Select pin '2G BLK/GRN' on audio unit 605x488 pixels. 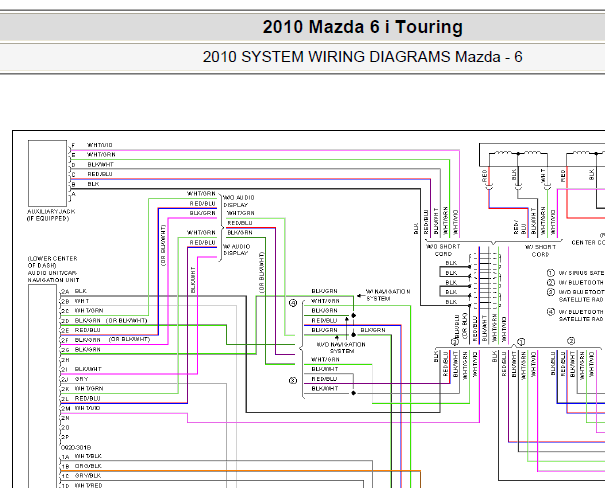click(x=81, y=350)
